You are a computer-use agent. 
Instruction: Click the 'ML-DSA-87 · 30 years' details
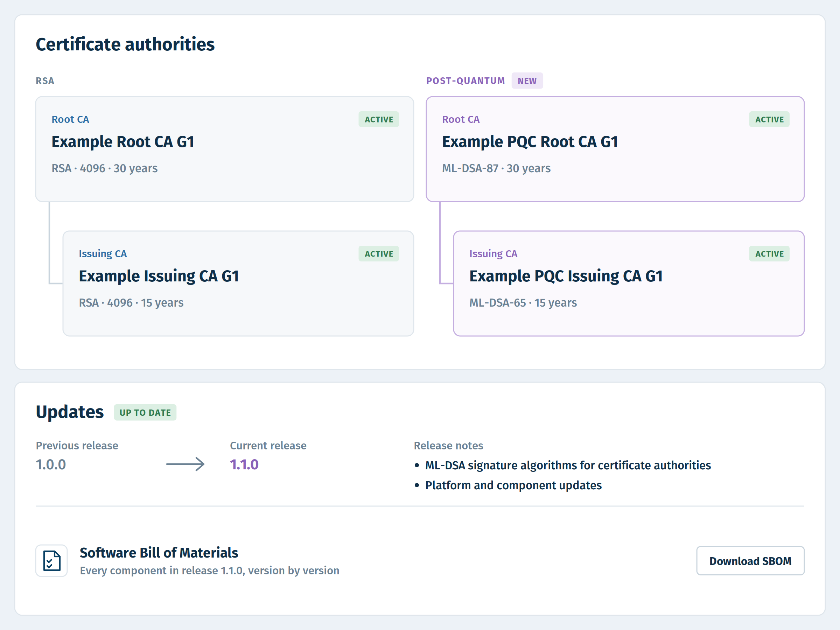pyautogui.click(x=496, y=168)
